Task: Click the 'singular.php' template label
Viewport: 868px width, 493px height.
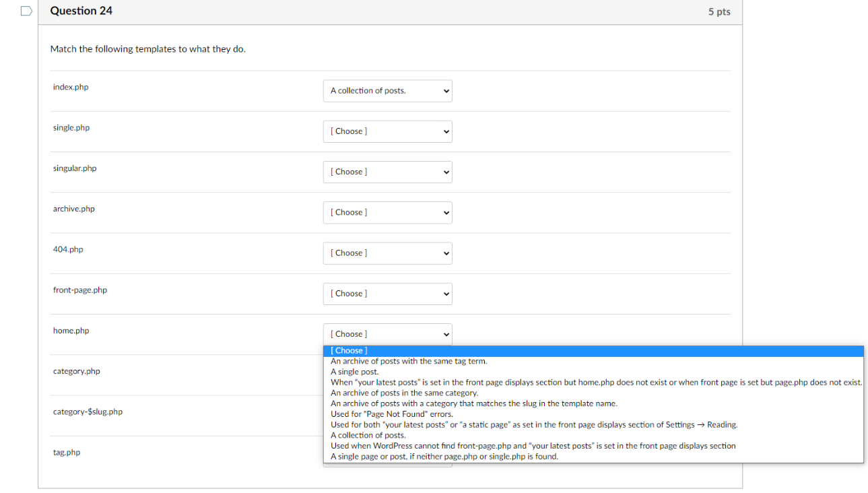Action: [x=75, y=168]
